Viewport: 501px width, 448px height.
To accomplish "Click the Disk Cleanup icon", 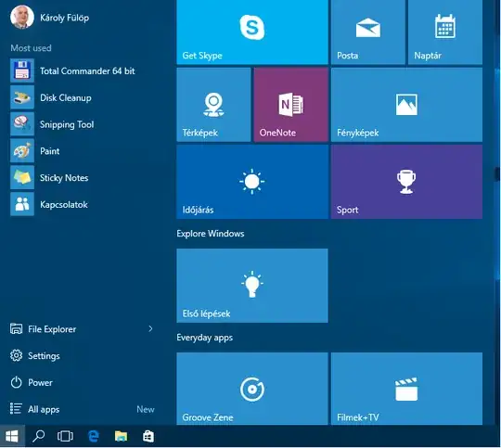I will 22,97.
